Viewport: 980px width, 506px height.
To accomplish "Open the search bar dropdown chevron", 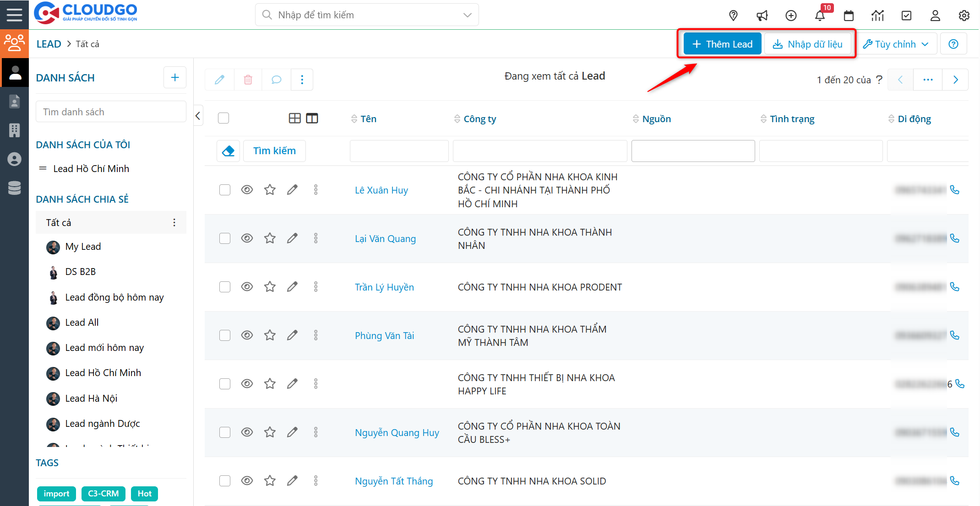I will tap(467, 15).
